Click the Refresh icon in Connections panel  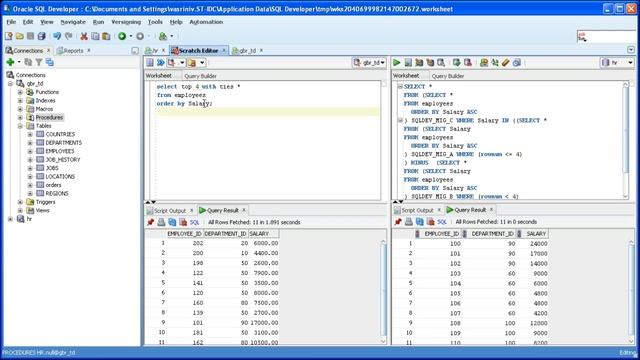pos(28,62)
